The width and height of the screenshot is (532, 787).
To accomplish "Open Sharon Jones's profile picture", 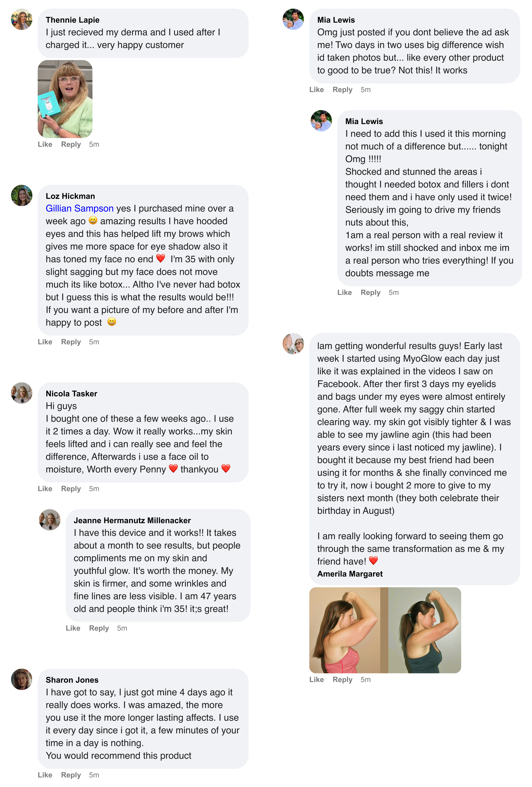I will click(x=22, y=679).
